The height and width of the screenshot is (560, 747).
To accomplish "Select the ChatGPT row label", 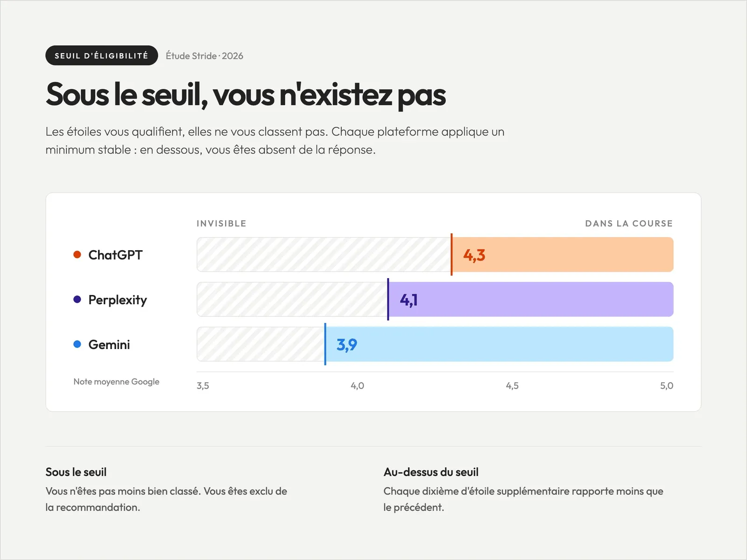I will click(115, 255).
